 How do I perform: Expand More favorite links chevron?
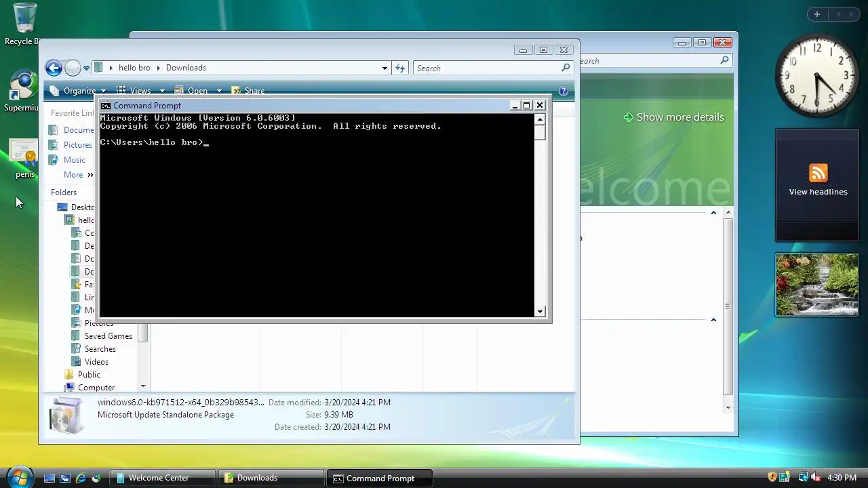tap(90, 175)
